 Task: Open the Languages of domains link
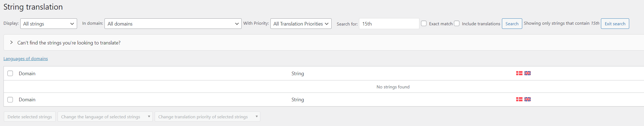[x=26, y=59]
